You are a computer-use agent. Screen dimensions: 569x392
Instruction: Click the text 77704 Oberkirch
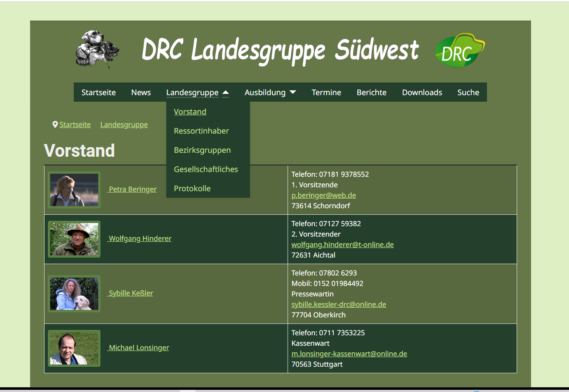pyautogui.click(x=319, y=315)
